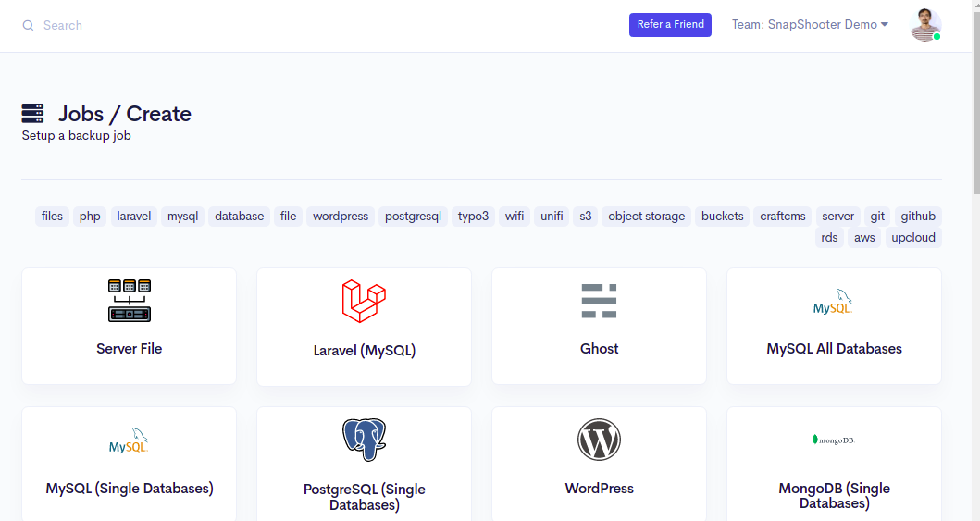980x521 pixels.
Task: Click the 'Setup a backup job' subtitle
Action: pyautogui.click(x=76, y=135)
